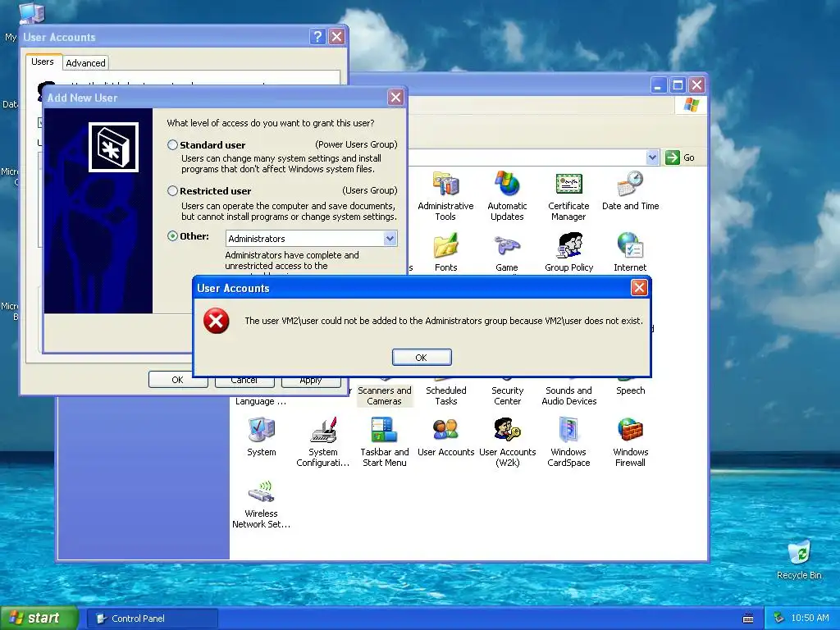Click the Windows flag logo in Control Panel
This screenshot has width=840, height=630.
[x=691, y=104]
